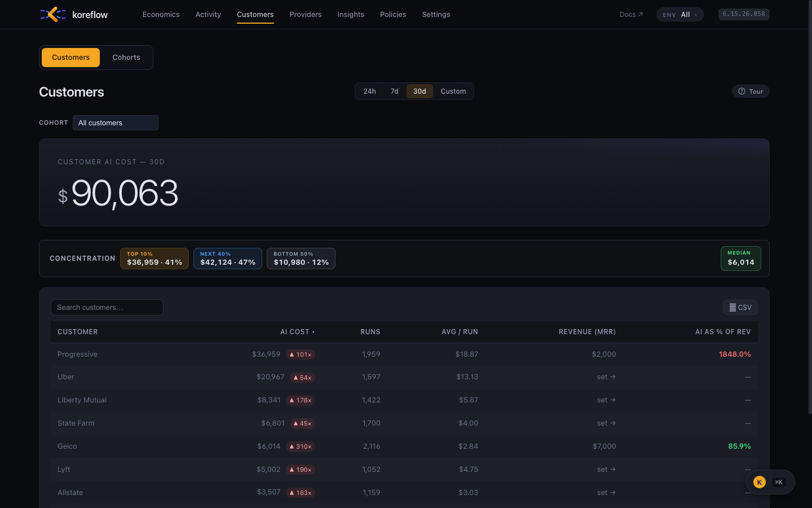Click the 178× badge on Liberty Mutual

point(300,400)
